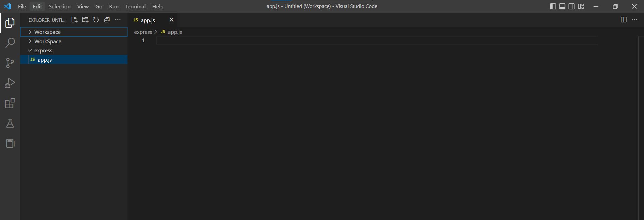Split the editor right

coord(624,20)
